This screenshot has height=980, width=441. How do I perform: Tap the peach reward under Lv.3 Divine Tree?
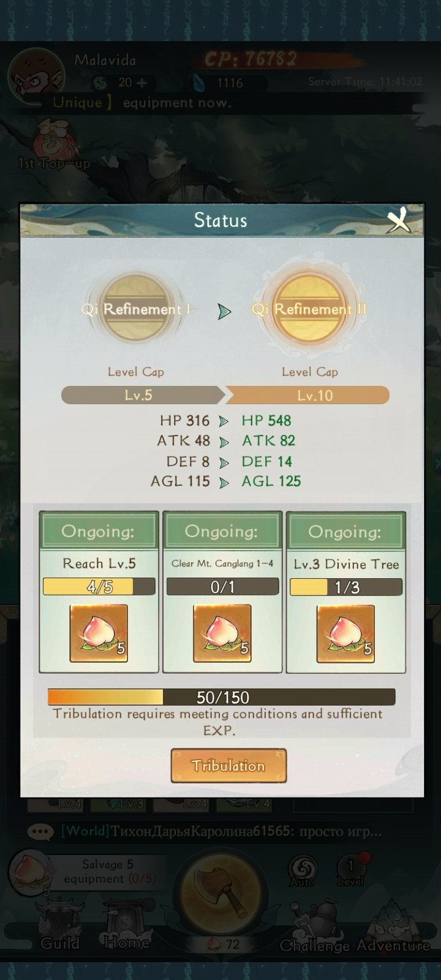tap(345, 633)
